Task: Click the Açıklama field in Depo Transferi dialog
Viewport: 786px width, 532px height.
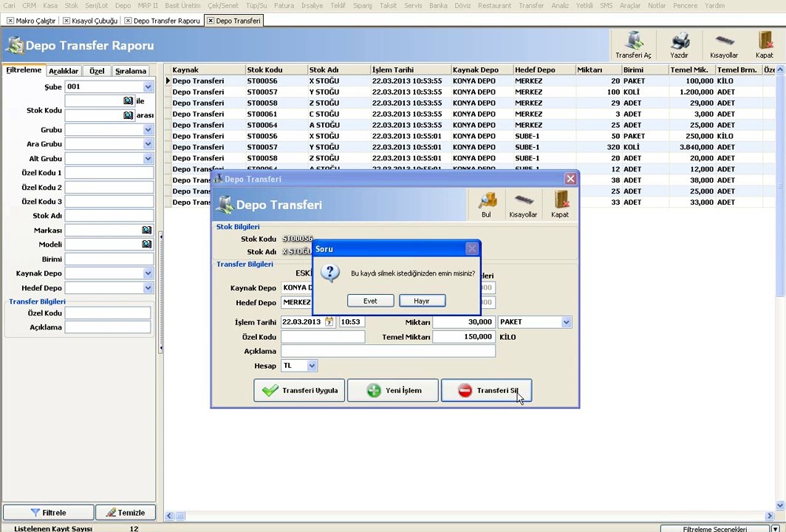Action: 388,351
